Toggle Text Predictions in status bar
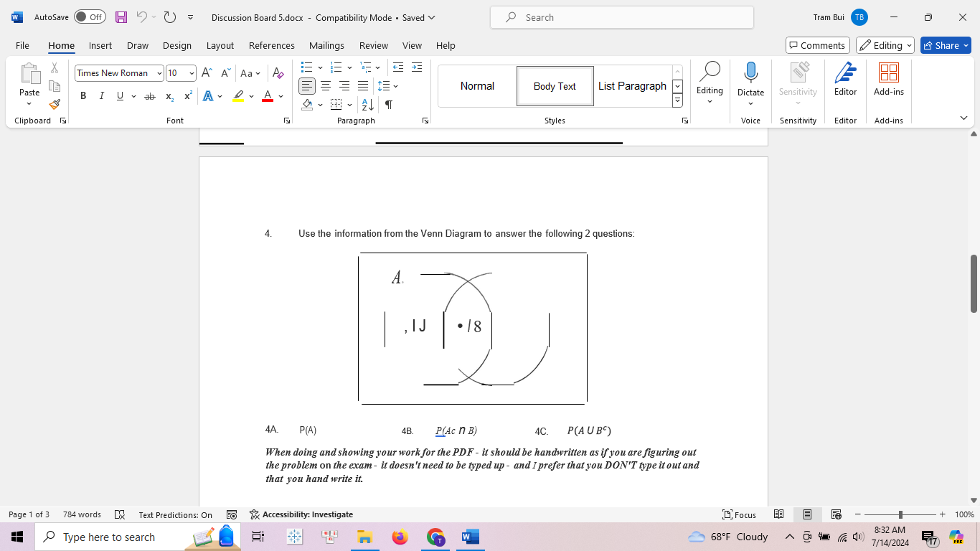Viewport: 980px width, 551px height. (175, 514)
